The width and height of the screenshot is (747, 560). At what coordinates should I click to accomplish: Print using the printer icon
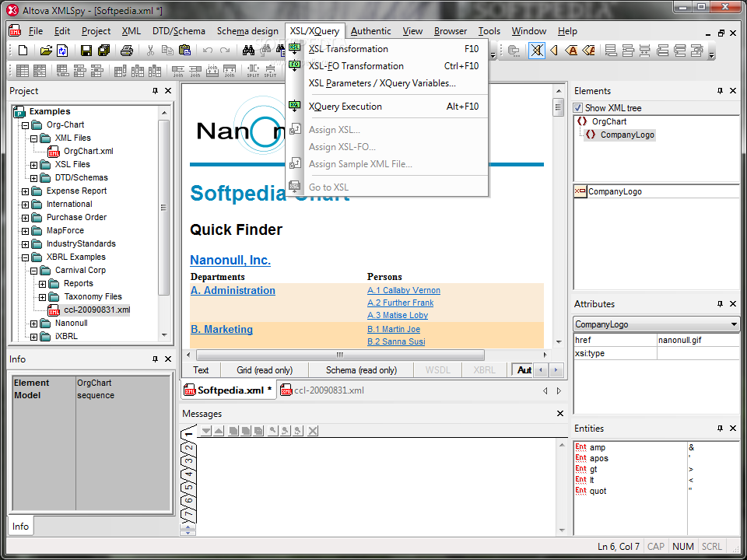(126, 50)
